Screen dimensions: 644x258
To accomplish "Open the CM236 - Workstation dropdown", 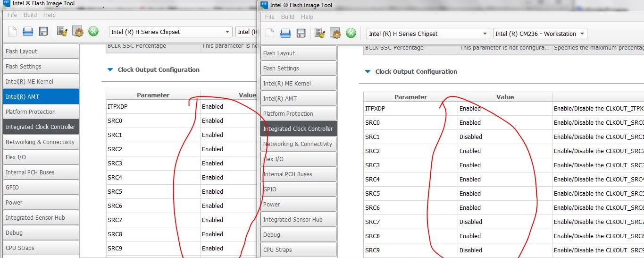I will coord(540,34).
